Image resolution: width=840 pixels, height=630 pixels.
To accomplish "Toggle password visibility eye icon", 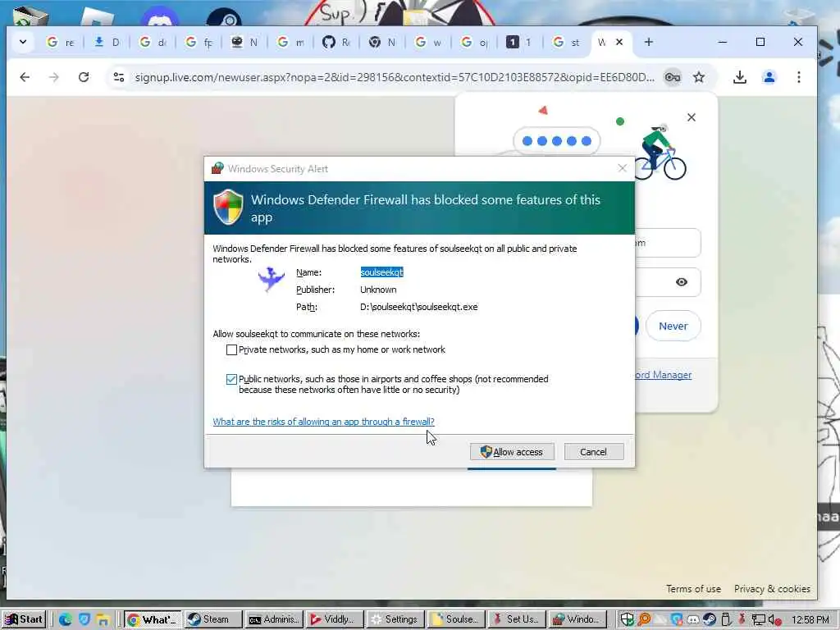I will click(682, 282).
